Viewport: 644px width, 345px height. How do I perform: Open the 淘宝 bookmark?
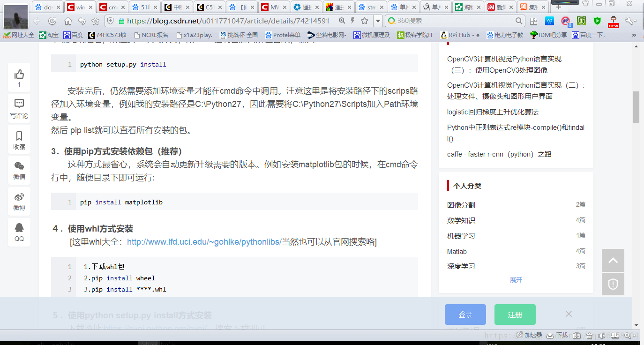coord(49,35)
